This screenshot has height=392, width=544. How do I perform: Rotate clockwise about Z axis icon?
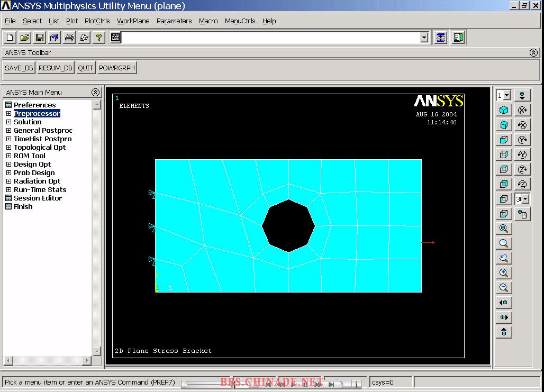(x=522, y=169)
